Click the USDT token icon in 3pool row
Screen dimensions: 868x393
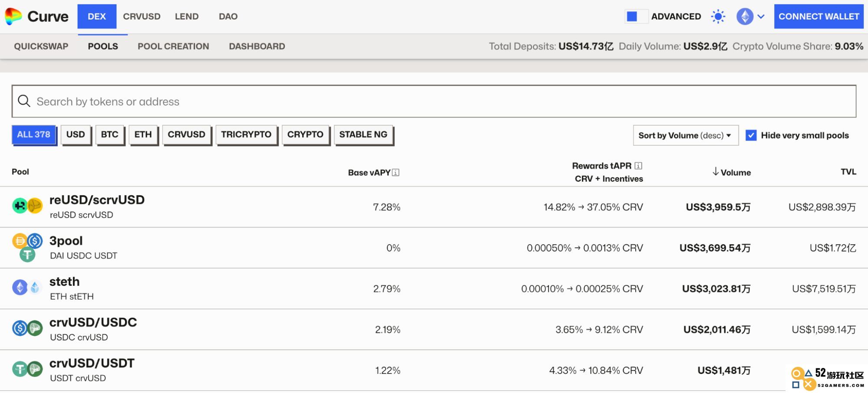[27, 254]
